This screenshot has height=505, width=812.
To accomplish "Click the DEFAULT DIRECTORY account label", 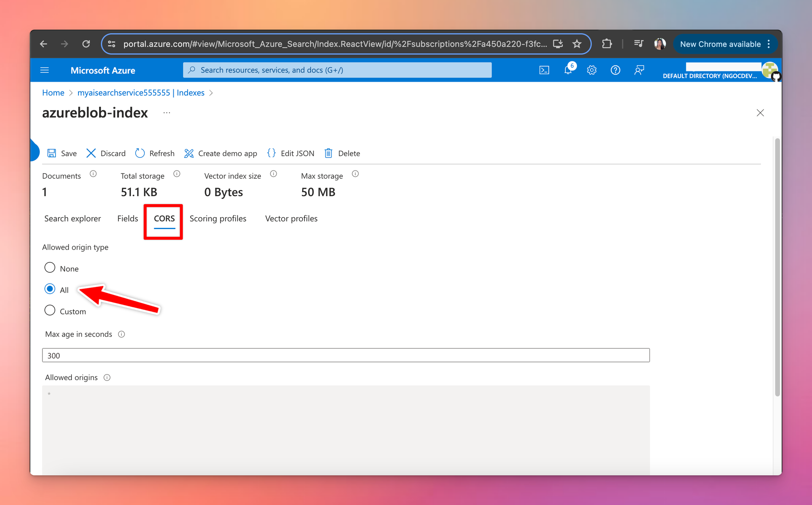I will (x=710, y=76).
